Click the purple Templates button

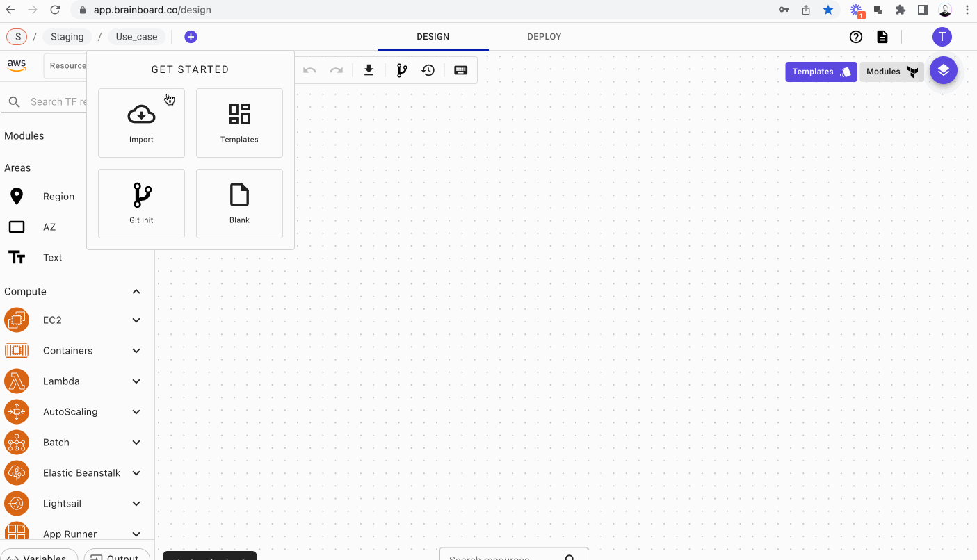[x=821, y=72]
